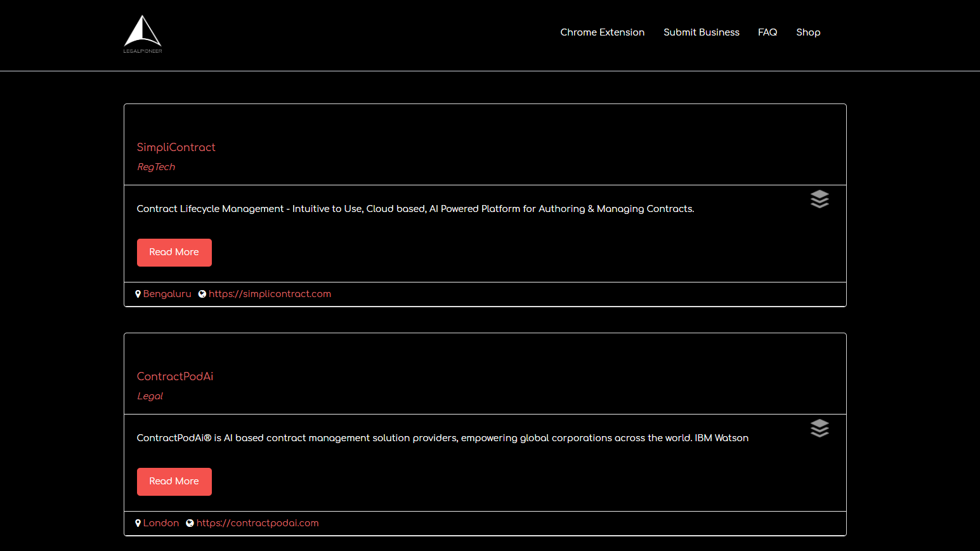Click the ContractPodAi description text
980x551 pixels.
click(443, 438)
